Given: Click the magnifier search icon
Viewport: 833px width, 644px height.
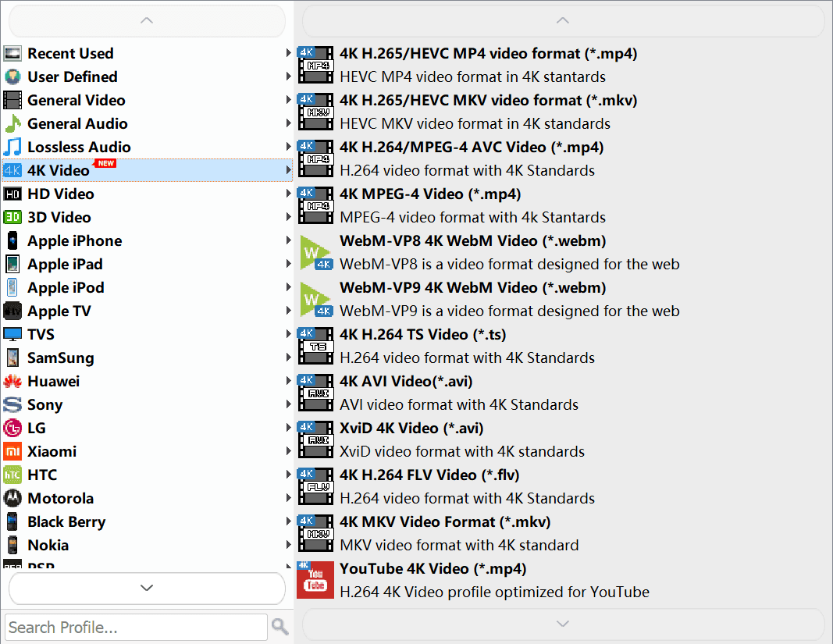Looking at the screenshot, I should point(280,627).
